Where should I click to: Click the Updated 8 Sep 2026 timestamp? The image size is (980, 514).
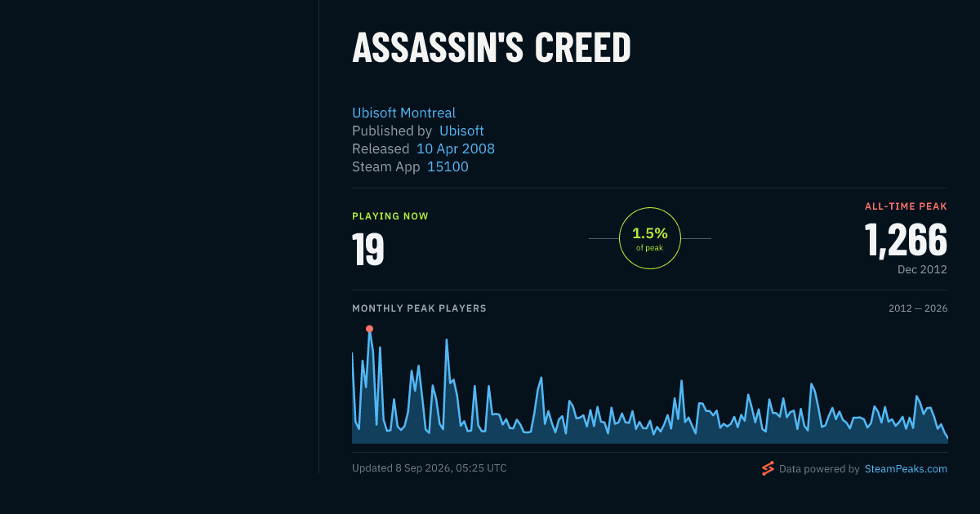click(430, 468)
